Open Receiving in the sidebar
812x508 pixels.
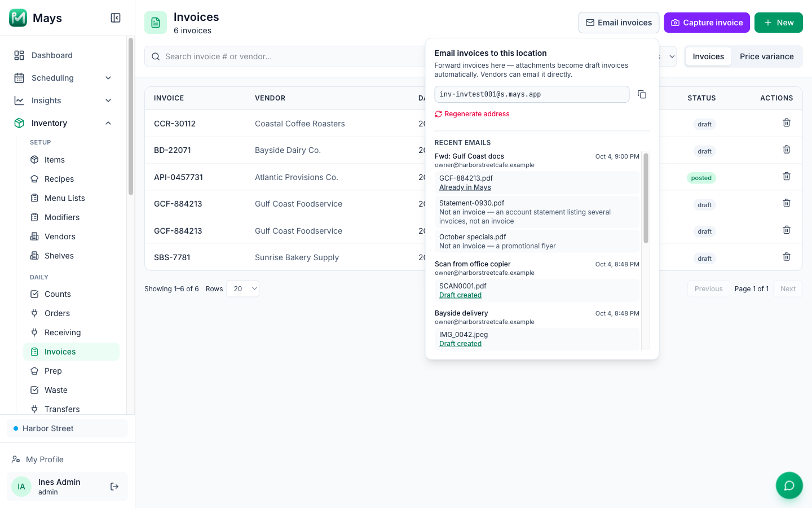[x=71, y=332]
